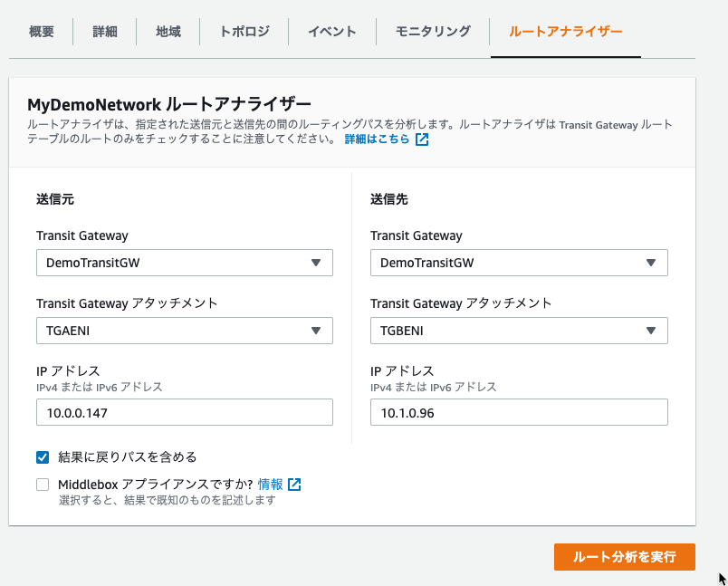
Task: Uncheck 結果に戻りパスを含める checkbox
Action: tap(43, 457)
